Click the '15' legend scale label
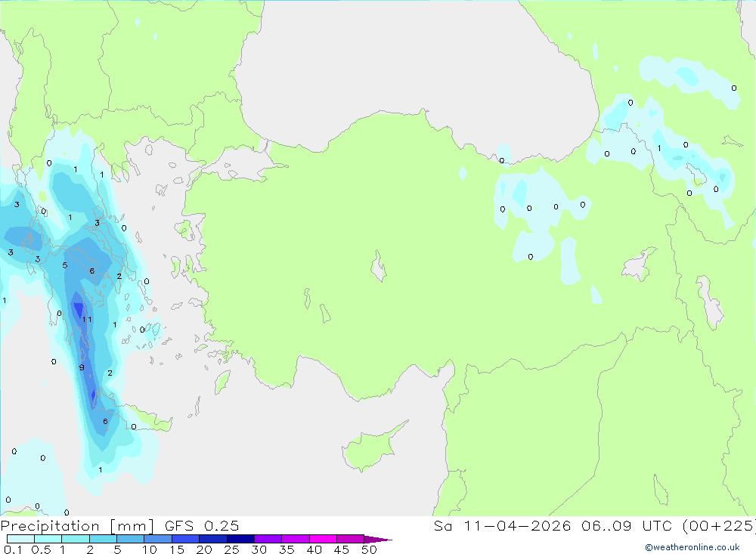756x554 pixels. coord(176,549)
